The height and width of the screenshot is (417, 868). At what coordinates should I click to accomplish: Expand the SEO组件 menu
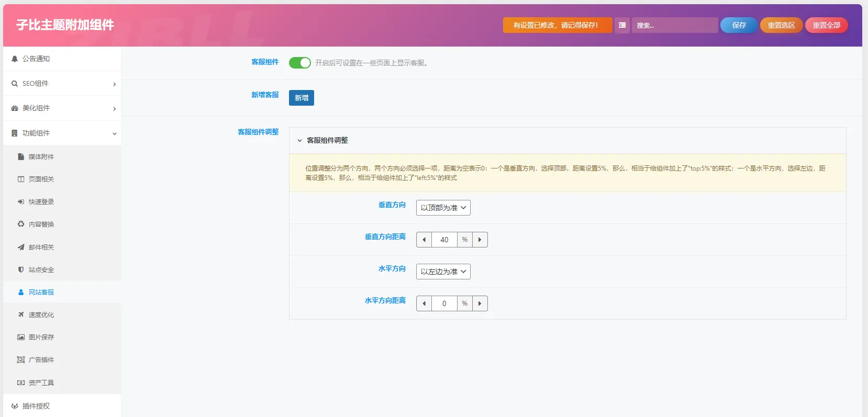coord(62,84)
